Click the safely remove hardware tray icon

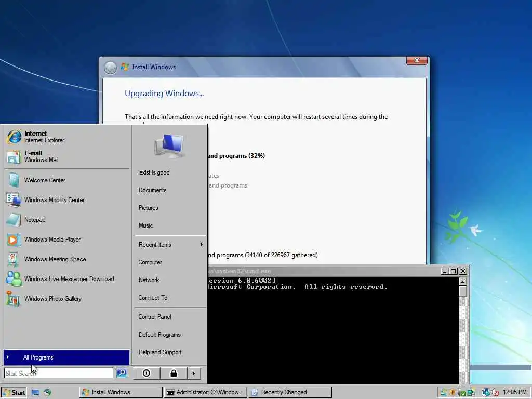(461, 393)
